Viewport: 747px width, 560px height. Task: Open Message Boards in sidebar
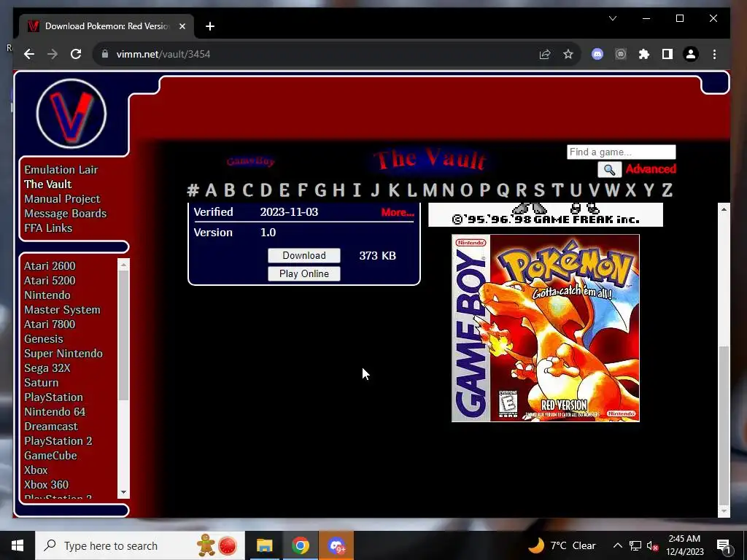[65, 214]
